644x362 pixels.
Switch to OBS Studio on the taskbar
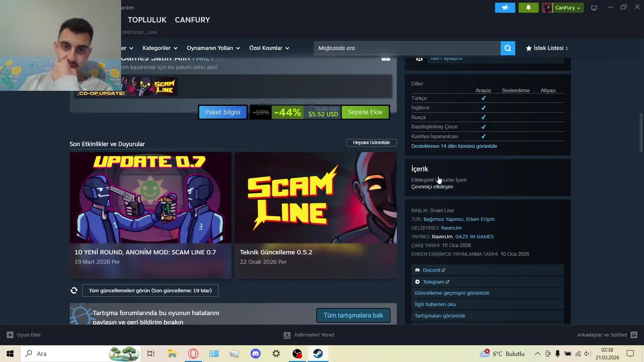point(297,353)
